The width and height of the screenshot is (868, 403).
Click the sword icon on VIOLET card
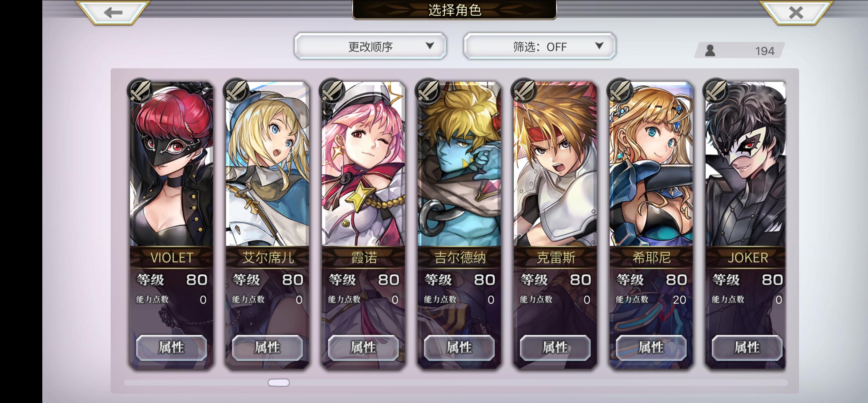139,90
